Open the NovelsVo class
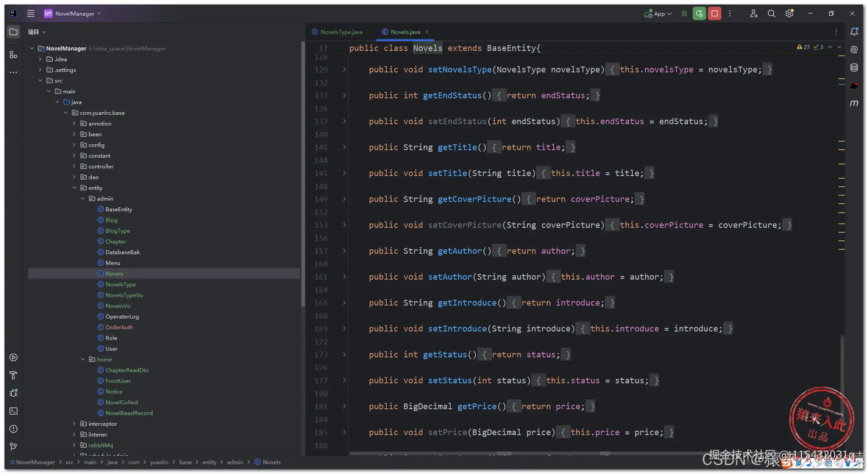Viewport: 868px width, 474px height. 118,306
